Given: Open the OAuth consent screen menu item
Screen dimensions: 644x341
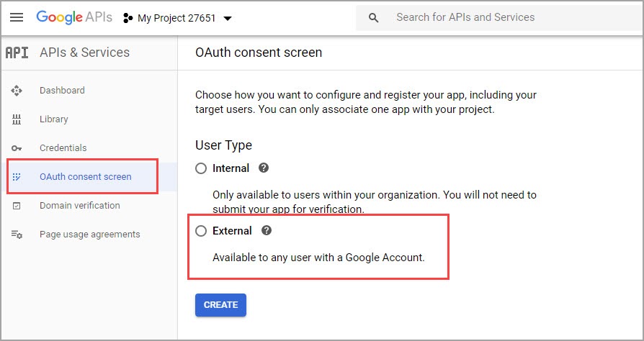Looking at the screenshot, I should 86,177.
